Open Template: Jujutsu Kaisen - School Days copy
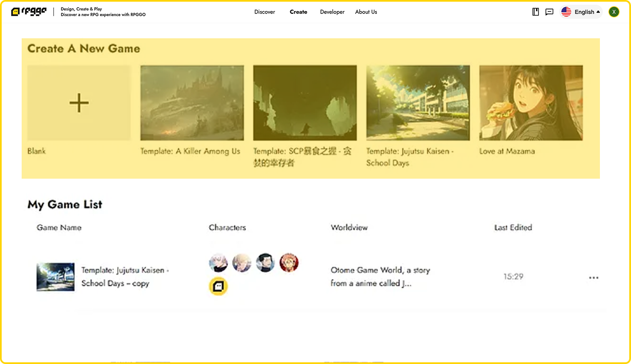The image size is (631, 364). 125,277
